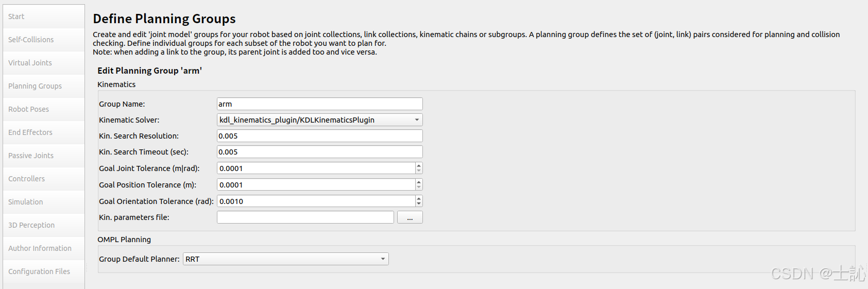Select the End Effectors tab
Image resolution: width=868 pixels, height=289 pixels.
44,132
